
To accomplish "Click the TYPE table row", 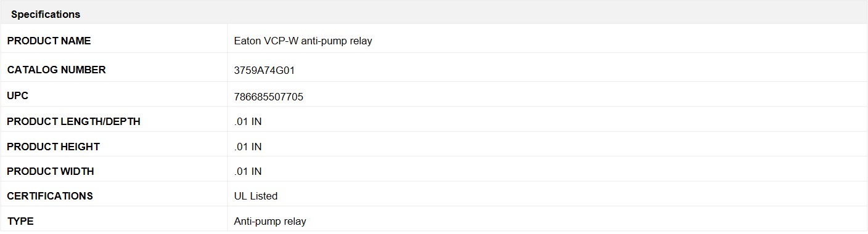I will [x=434, y=220].
